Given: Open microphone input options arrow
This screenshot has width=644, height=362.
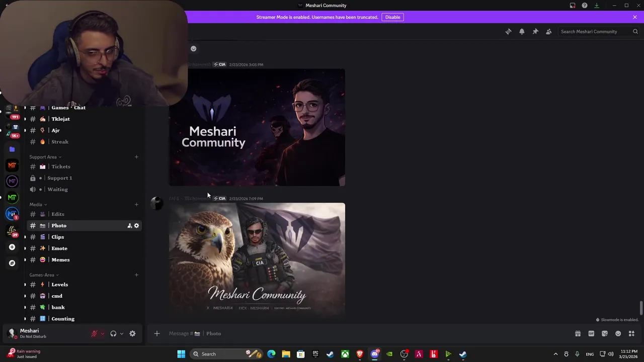Looking at the screenshot, I should click(103, 333).
